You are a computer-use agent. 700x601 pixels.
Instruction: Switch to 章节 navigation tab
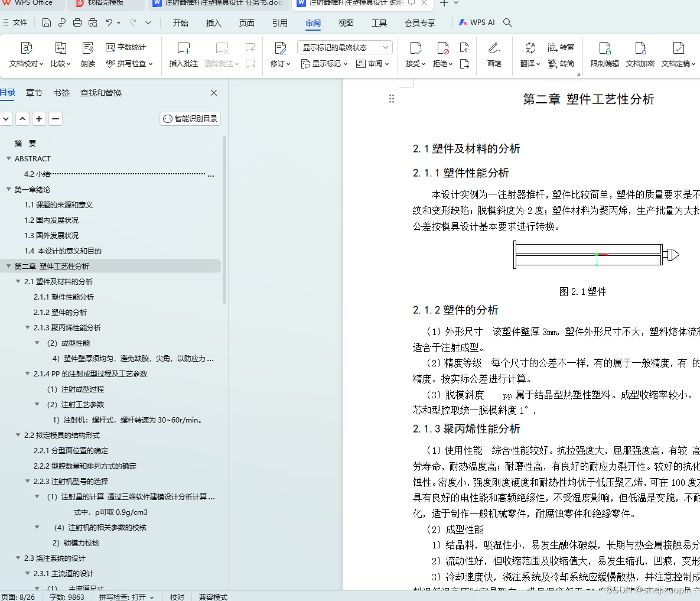34,93
